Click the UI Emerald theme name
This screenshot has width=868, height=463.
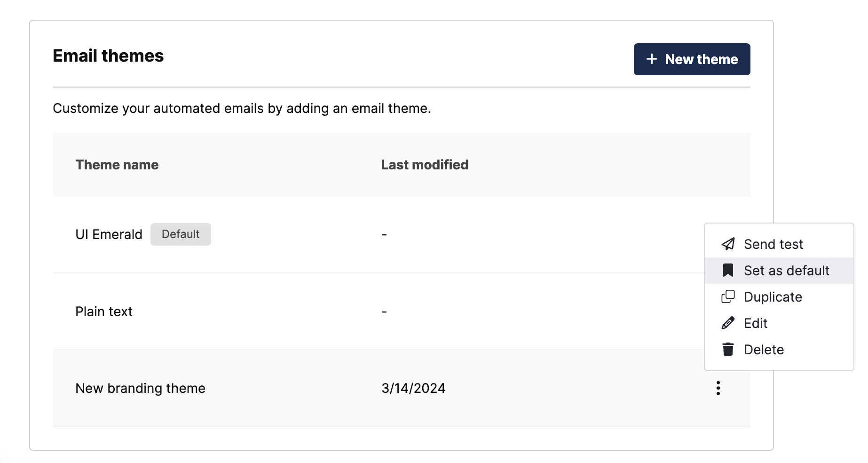pyautogui.click(x=109, y=234)
